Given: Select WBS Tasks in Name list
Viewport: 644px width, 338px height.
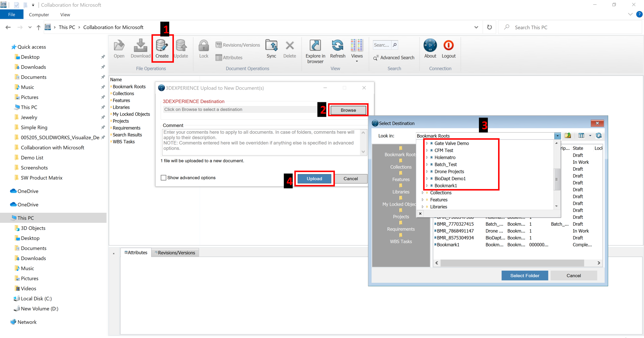Looking at the screenshot, I should tap(124, 142).
